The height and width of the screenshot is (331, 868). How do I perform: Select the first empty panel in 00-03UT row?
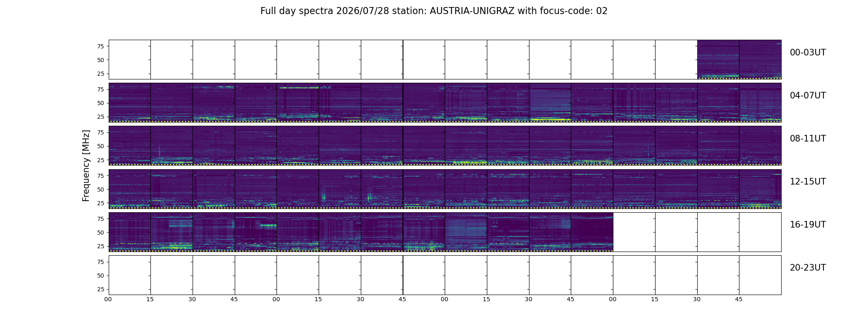click(x=130, y=60)
